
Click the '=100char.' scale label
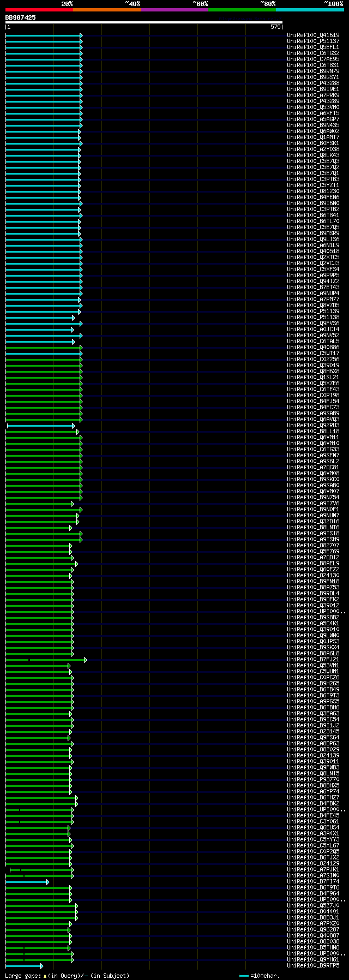[264, 976]
